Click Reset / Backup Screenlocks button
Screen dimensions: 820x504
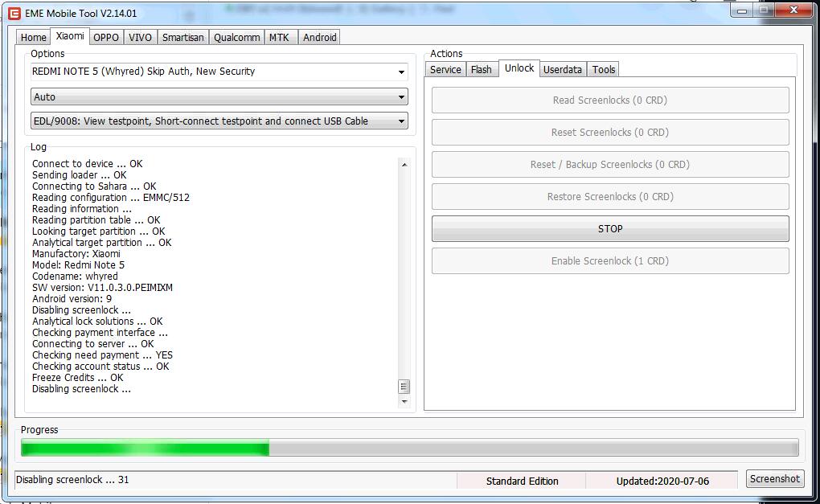(609, 164)
